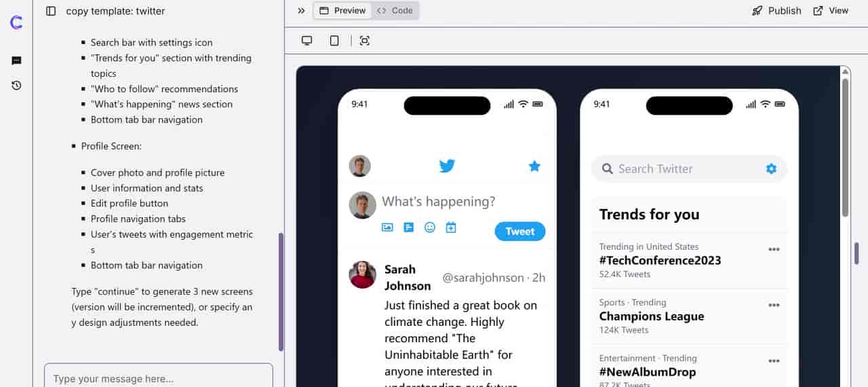Click the schedule calendar icon in composer
Screen dimensions: 868x387
coord(451,227)
